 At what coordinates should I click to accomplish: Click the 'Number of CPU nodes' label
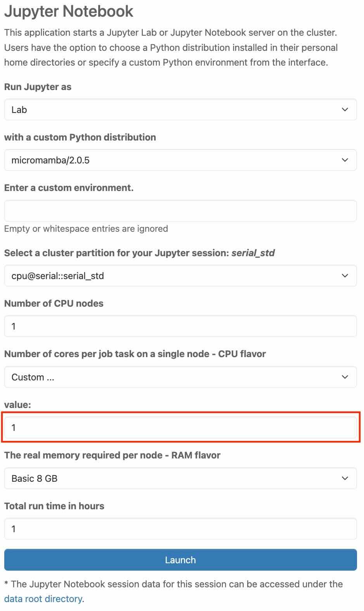pyautogui.click(x=54, y=304)
